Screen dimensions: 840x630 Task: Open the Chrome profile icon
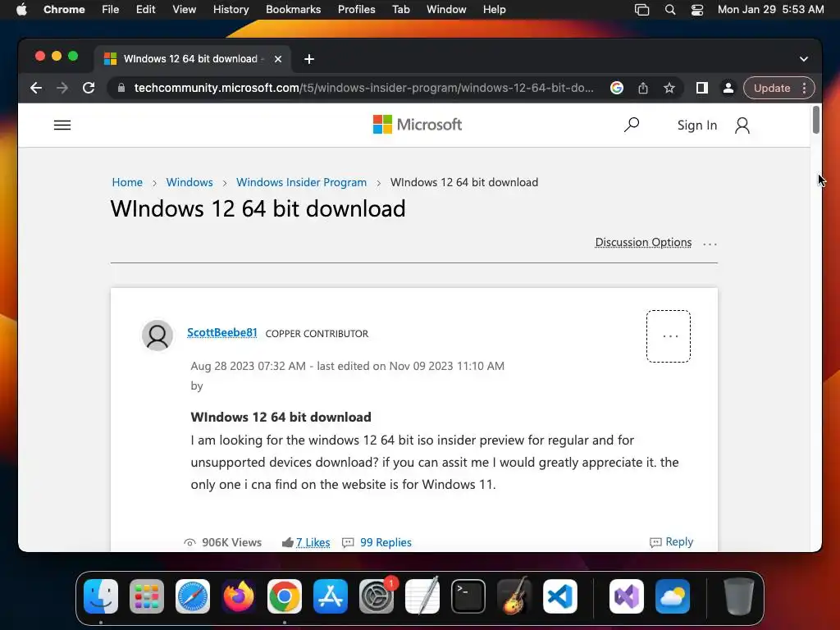pyautogui.click(x=728, y=88)
